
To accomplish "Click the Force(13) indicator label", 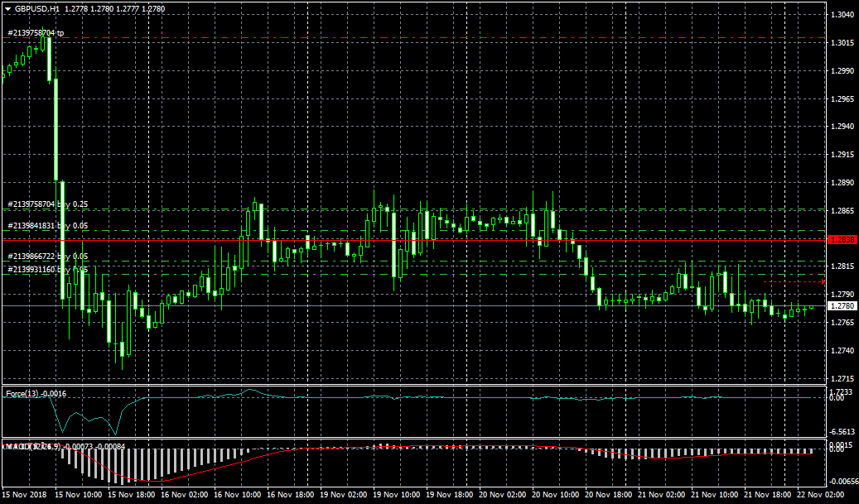I will pyautogui.click(x=36, y=394).
